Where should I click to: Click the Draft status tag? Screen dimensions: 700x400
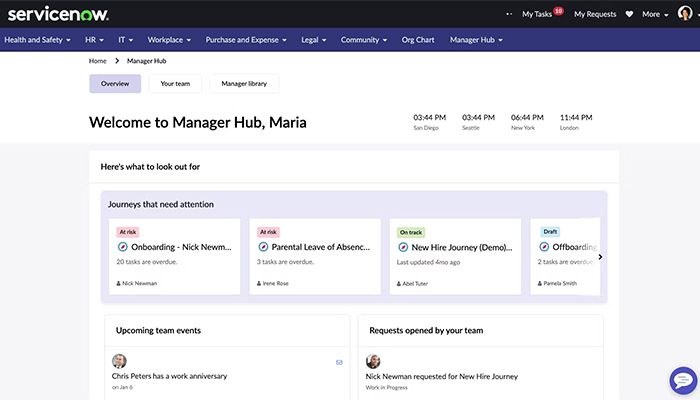pyautogui.click(x=550, y=232)
